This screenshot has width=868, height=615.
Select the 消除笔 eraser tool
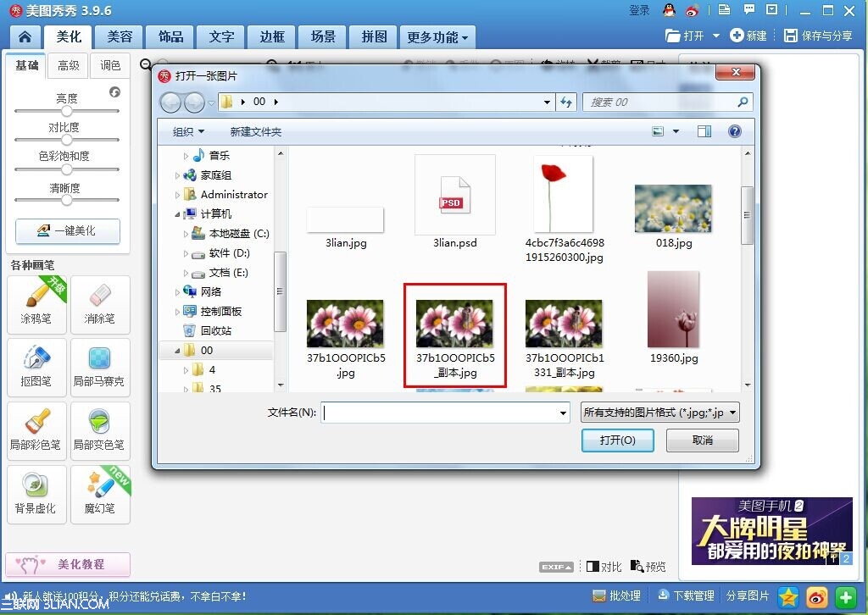coord(100,305)
